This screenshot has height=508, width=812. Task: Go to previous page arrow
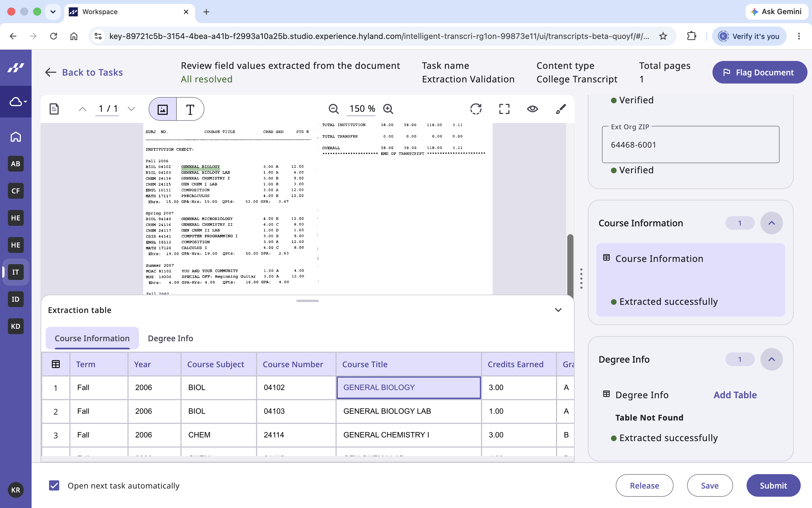click(83, 109)
